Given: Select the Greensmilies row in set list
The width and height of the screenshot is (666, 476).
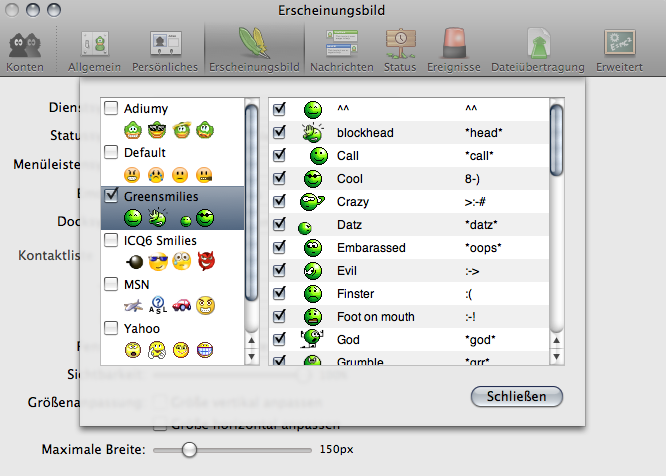Looking at the screenshot, I should pyautogui.click(x=172, y=208).
